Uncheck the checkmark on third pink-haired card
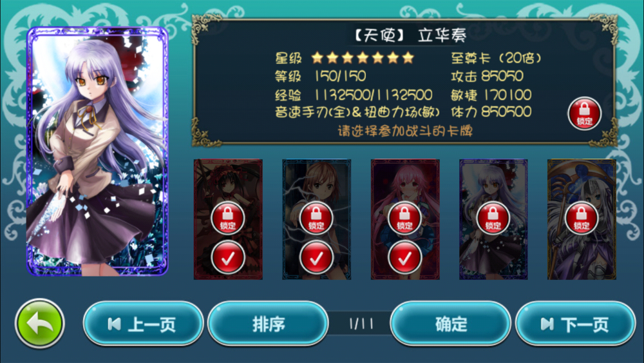 [404, 258]
